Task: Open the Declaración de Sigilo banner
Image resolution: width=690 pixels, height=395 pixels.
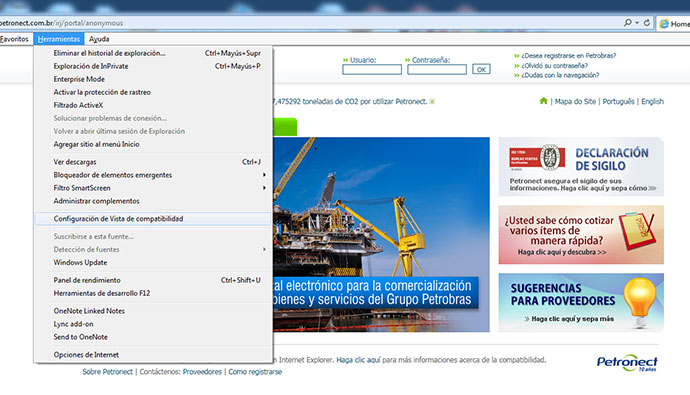Action: (581, 166)
